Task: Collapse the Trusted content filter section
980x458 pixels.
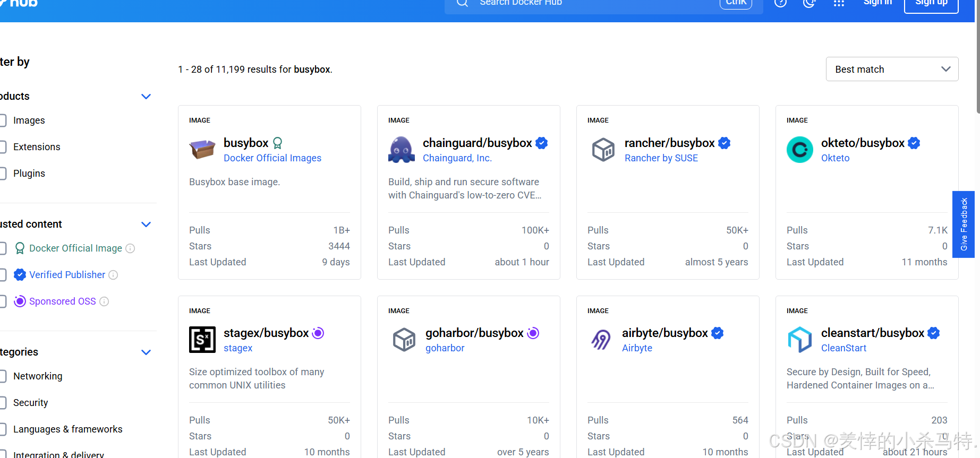Action: (x=146, y=224)
